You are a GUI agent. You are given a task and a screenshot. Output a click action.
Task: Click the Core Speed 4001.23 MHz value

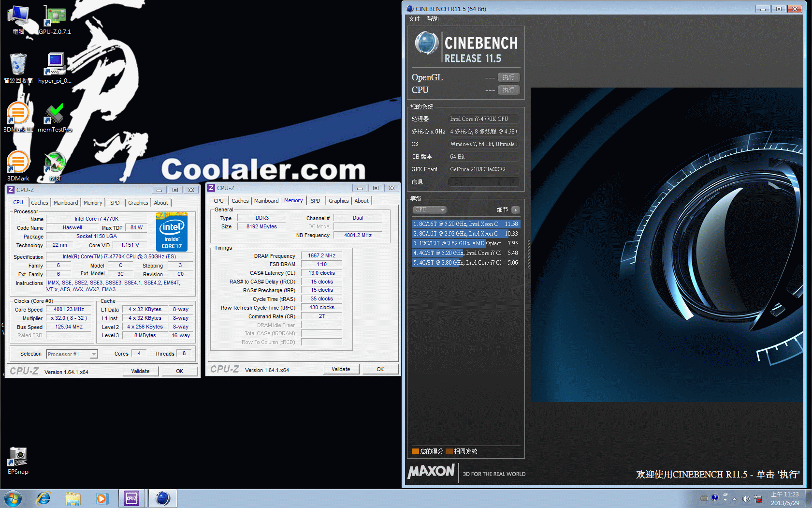tap(69, 309)
